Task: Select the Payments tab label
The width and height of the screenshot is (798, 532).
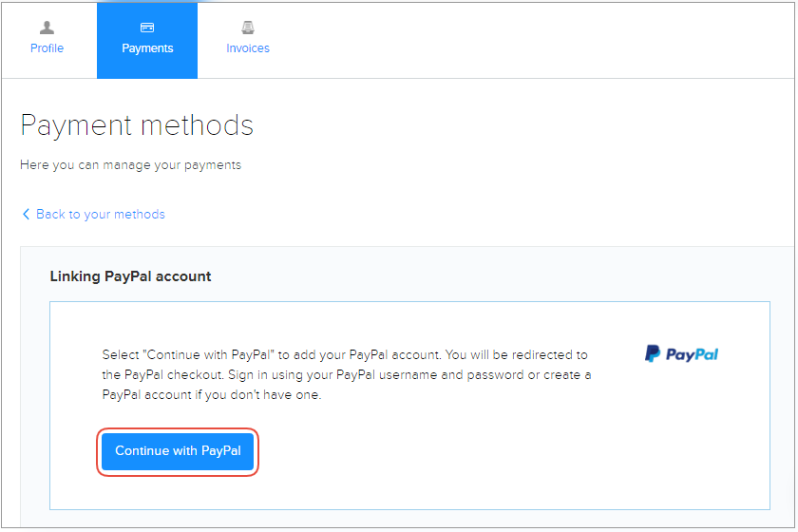Action: 147,48
